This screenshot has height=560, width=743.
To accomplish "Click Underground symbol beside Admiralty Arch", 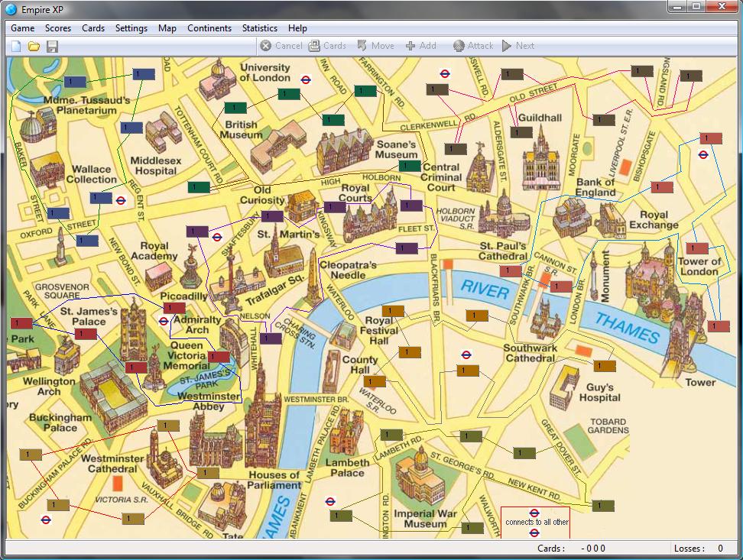I will click(x=164, y=322).
